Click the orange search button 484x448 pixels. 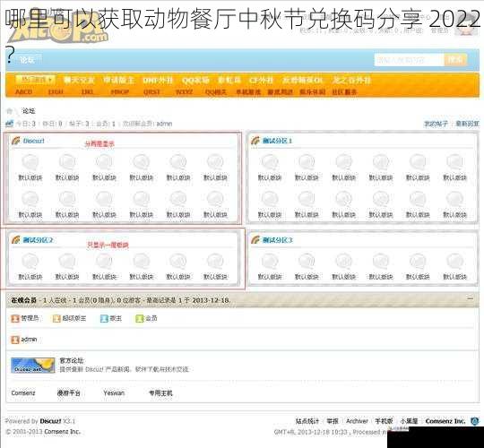tap(455, 60)
